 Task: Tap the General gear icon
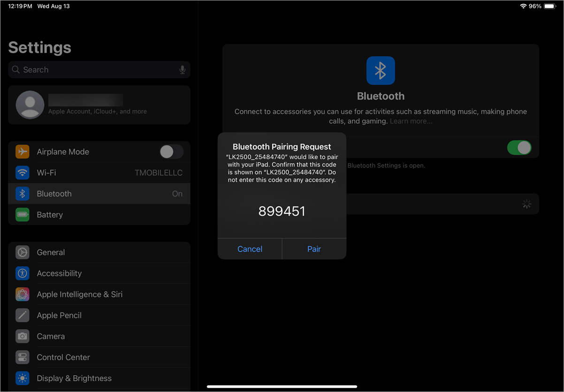pyautogui.click(x=23, y=252)
